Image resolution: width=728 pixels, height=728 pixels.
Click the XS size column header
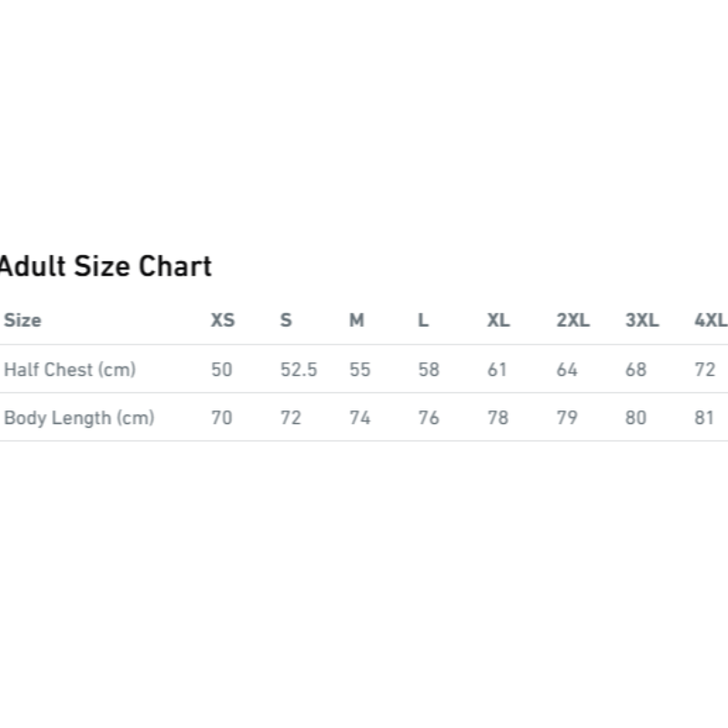223,320
